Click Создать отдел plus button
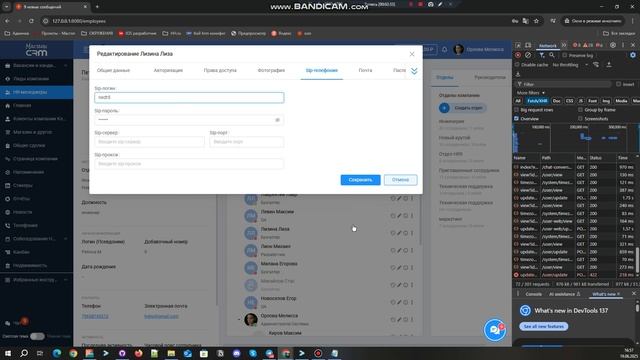This screenshot has width=640, height=360. click(444, 108)
